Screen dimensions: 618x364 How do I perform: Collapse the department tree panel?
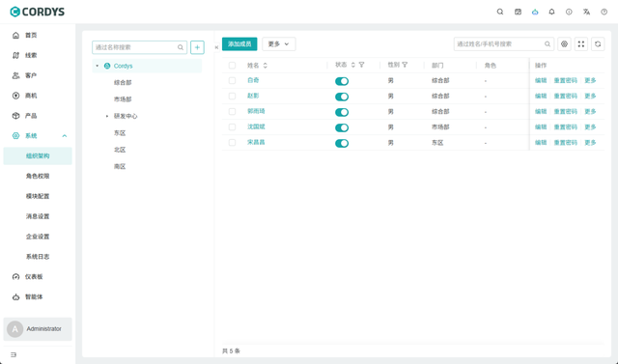click(216, 47)
